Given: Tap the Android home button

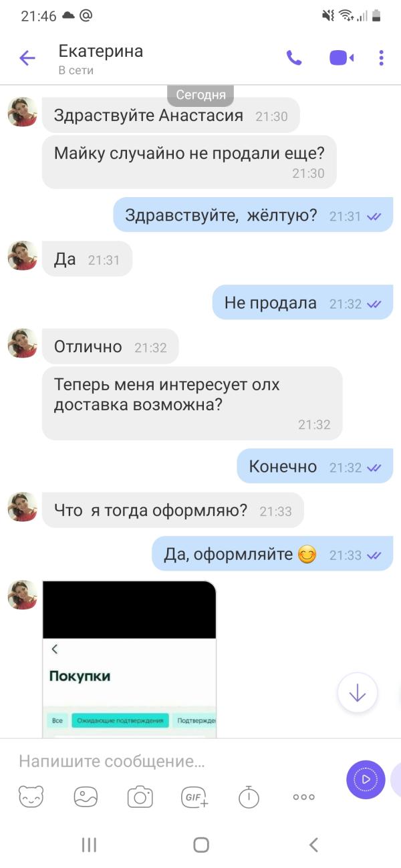Looking at the screenshot, I should (201, 845).
